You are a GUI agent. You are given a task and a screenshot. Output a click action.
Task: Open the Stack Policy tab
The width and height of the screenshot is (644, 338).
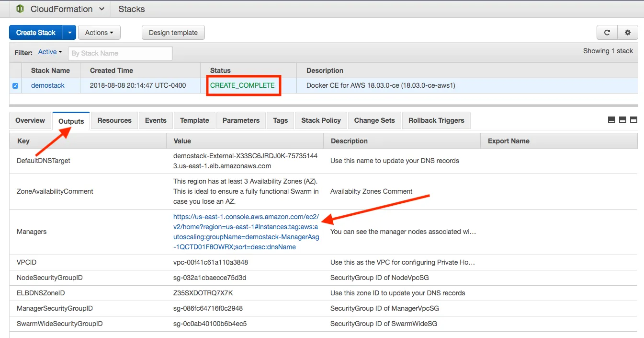click(x=321, y=120)
